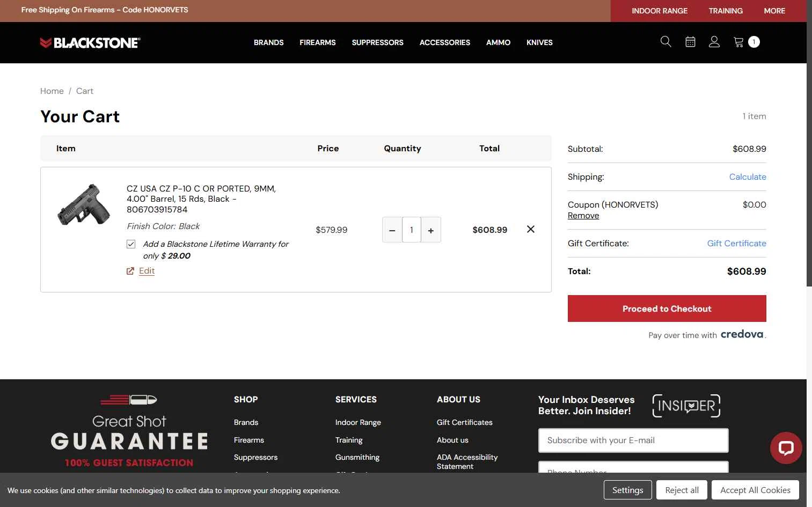Viewport: 812px width, 507px height.
Task: Decrease quantity with the minus button
Action: click(392, 230)
